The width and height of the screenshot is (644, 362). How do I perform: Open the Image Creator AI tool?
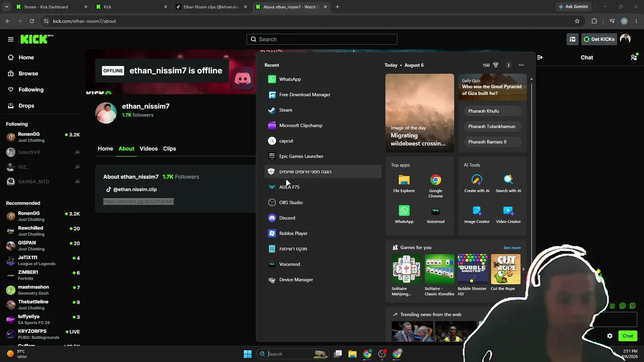[x=477, y=214]
